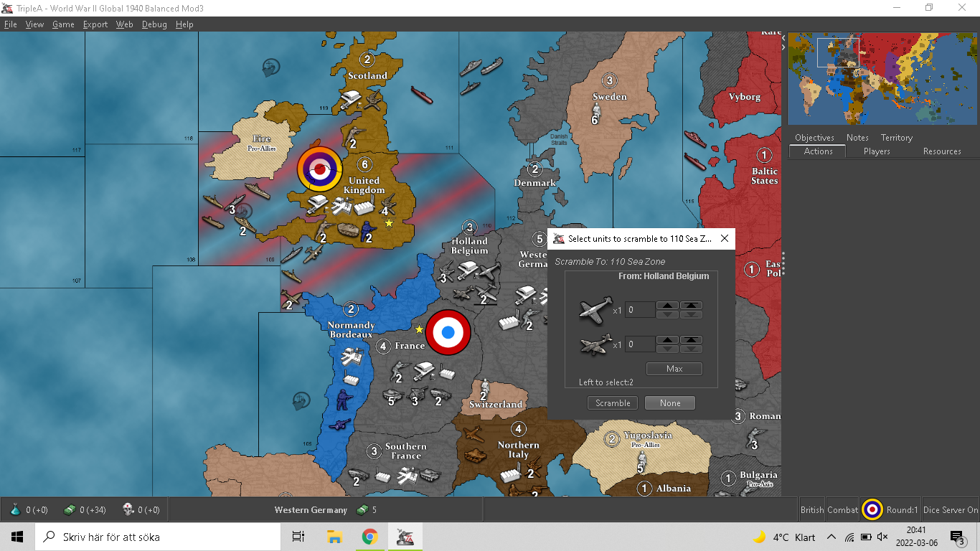
Task: Click the Max button in scramble dialog
Action: pyautogui.click(x=674, y=369)
